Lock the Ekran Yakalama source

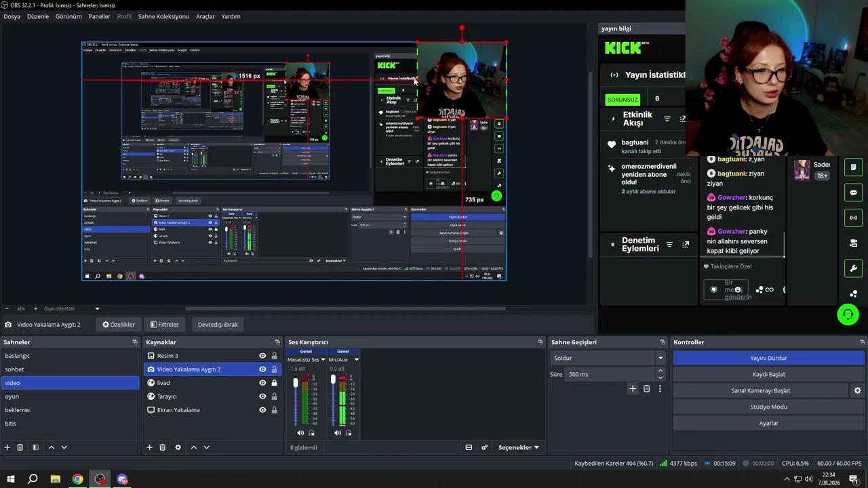tap(274, 410)
